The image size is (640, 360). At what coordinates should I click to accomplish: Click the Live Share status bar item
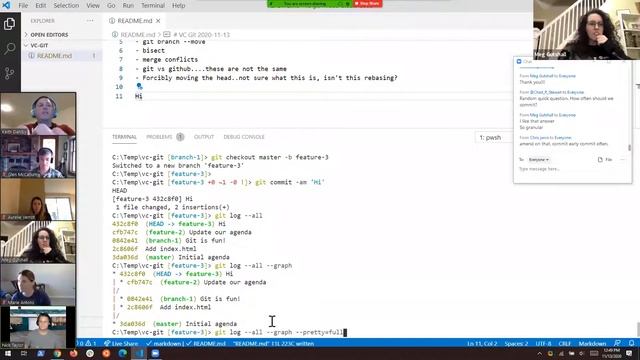click(121, 343)
